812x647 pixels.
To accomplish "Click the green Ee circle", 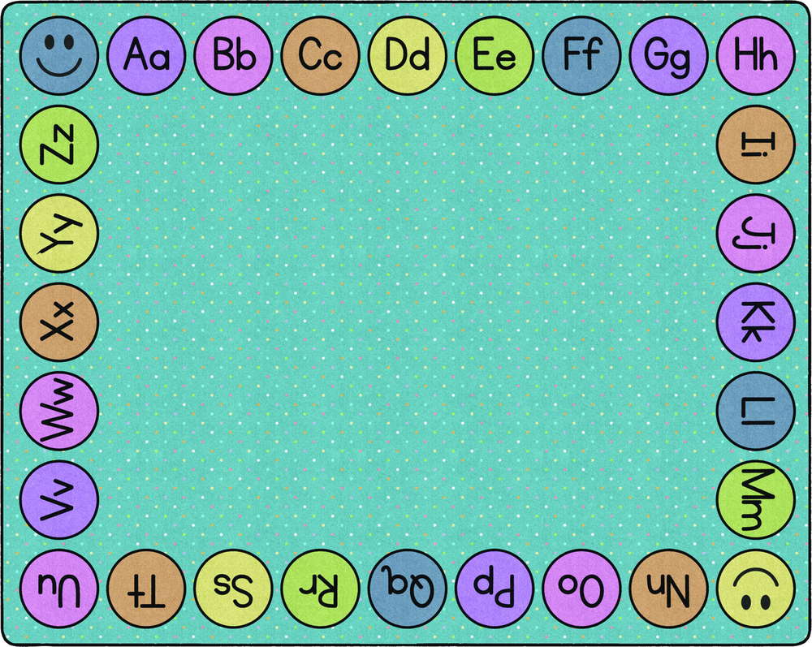I will [x=495, y=56].
